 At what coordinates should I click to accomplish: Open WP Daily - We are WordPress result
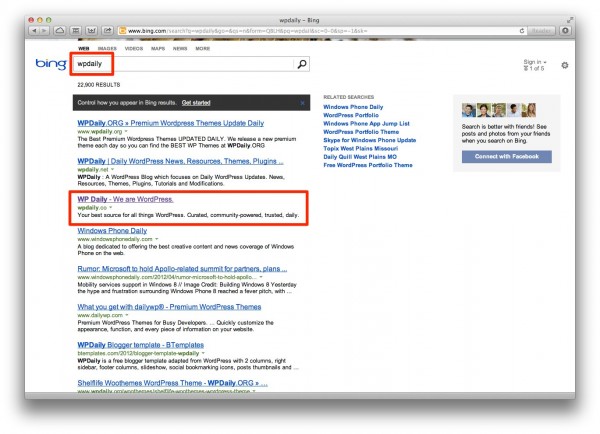(x=125, y=199)
